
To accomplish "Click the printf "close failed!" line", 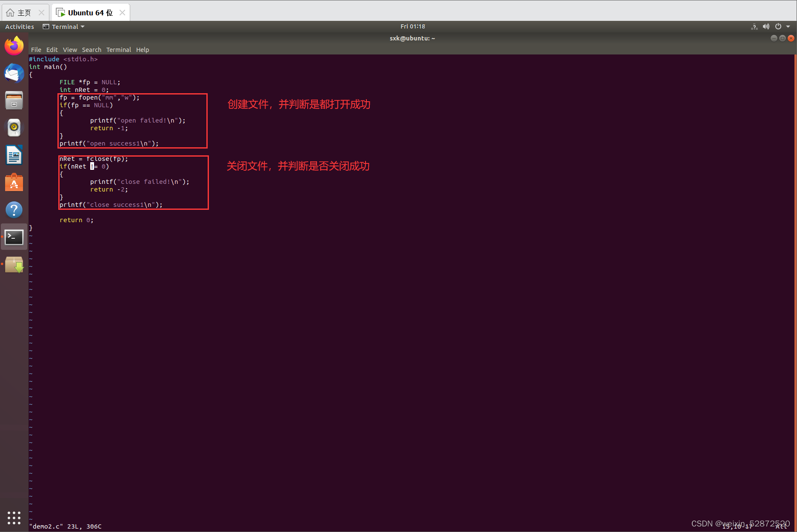I will [140, 182].
